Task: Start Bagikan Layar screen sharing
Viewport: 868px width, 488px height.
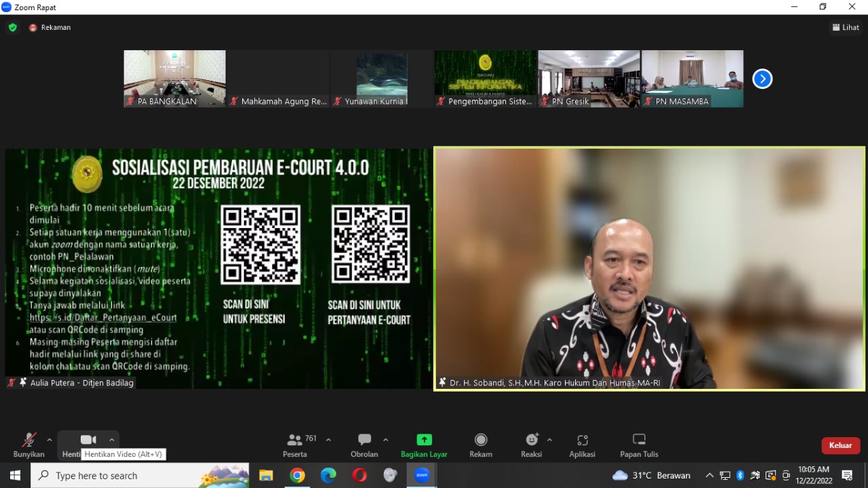Action: click(424, 445)
